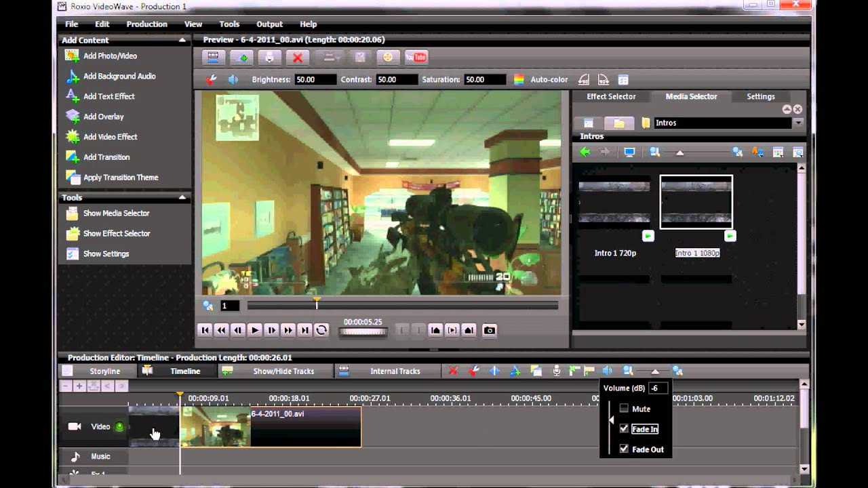Click the timeline speaker volume icon
This screenshot has height=488, width=868.
pyautogui.click(x=607, y=371)
